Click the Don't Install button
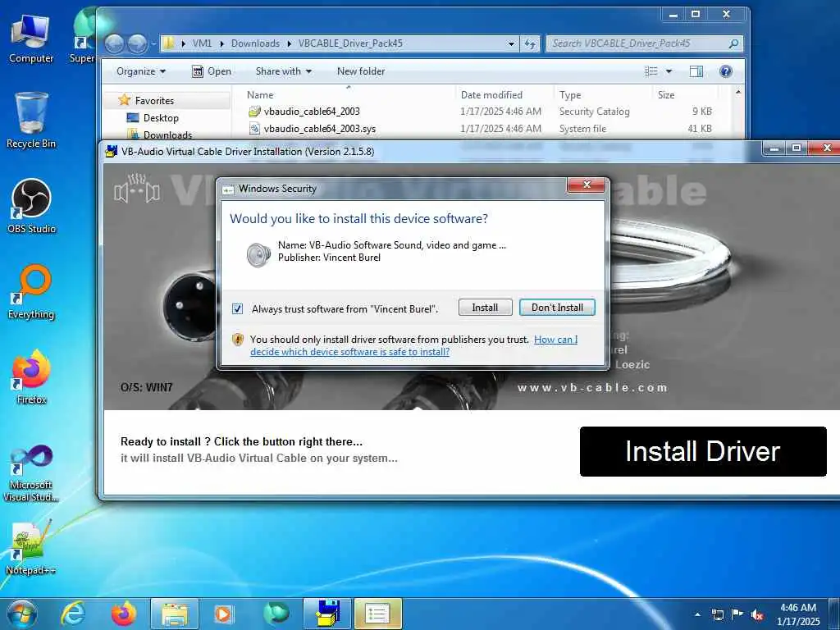Viewport: 840px width, 630px height. pos(557,308)
